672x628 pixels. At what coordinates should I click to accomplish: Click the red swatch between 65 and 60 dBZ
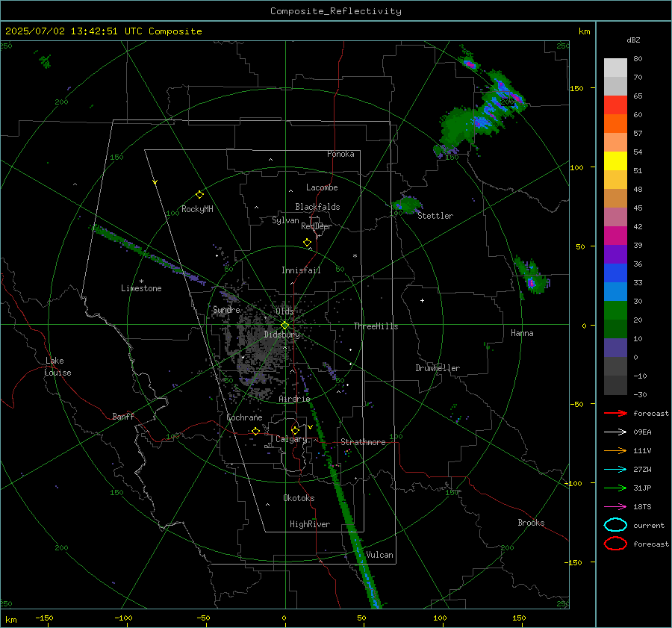615,105
